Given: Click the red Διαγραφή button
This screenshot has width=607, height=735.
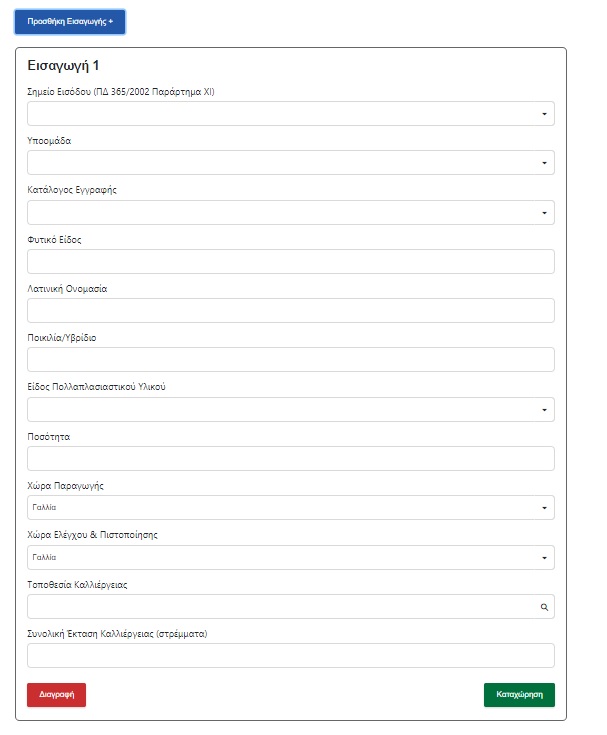Looking at the screenshot, I should coord(56,695).
